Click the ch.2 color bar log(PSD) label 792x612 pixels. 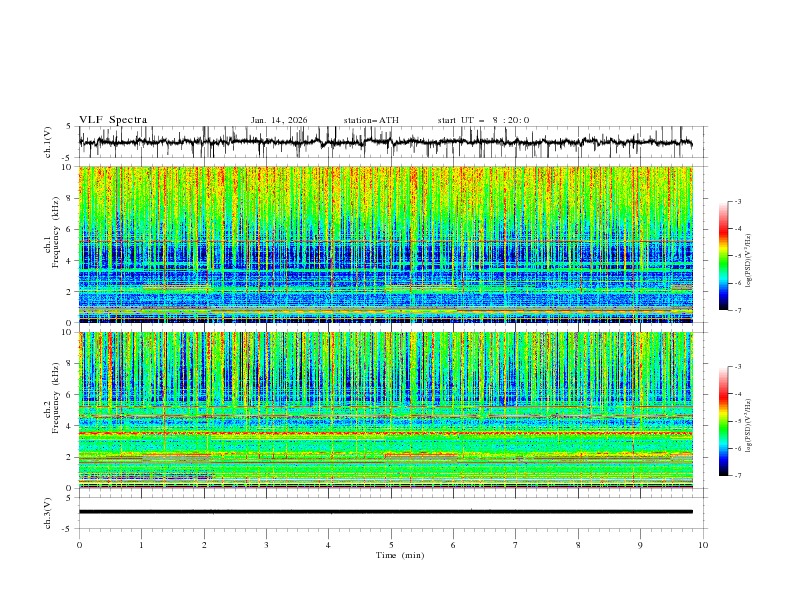[748, 426]
